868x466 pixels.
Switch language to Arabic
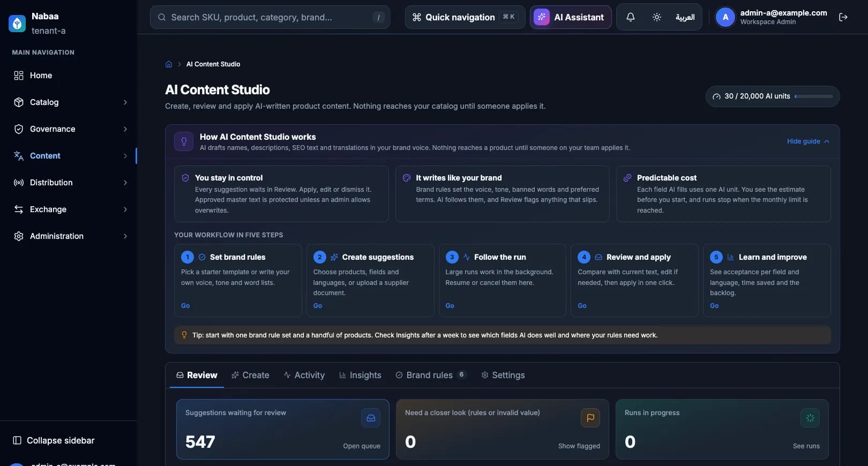pos(685,17)
